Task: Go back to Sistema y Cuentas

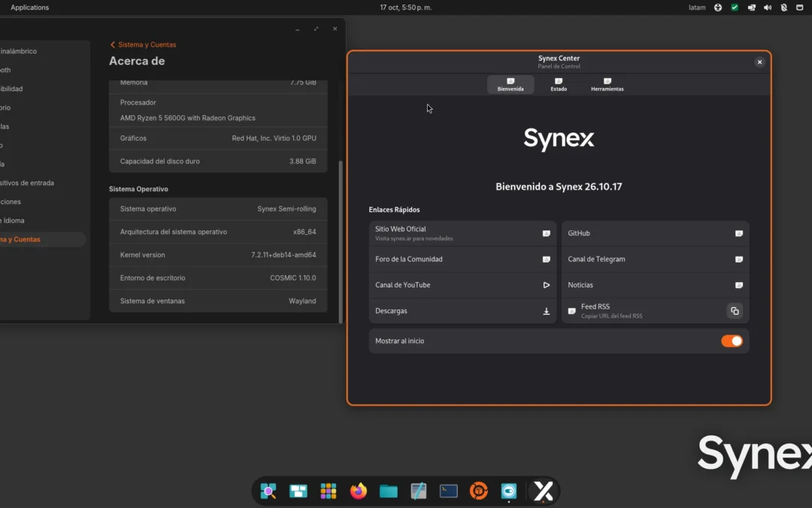Action: click(x=143, y=44)
